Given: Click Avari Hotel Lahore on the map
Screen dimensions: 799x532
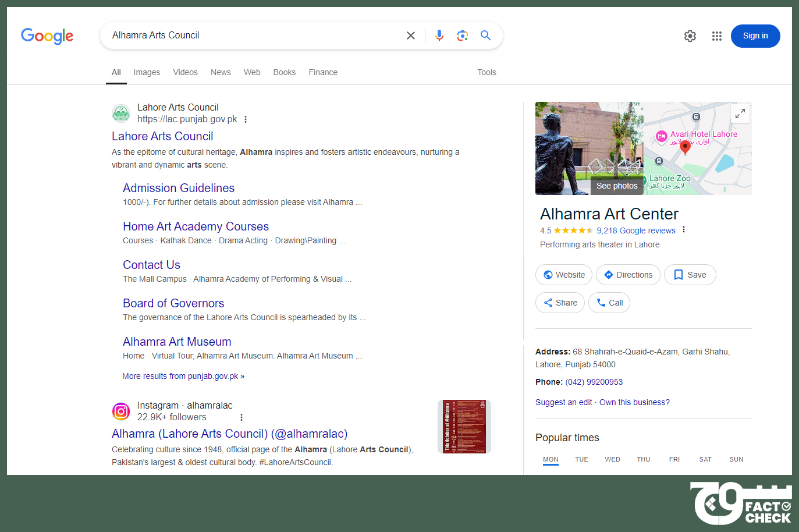Looking at the screenshot, I should (x=704, y=134).
